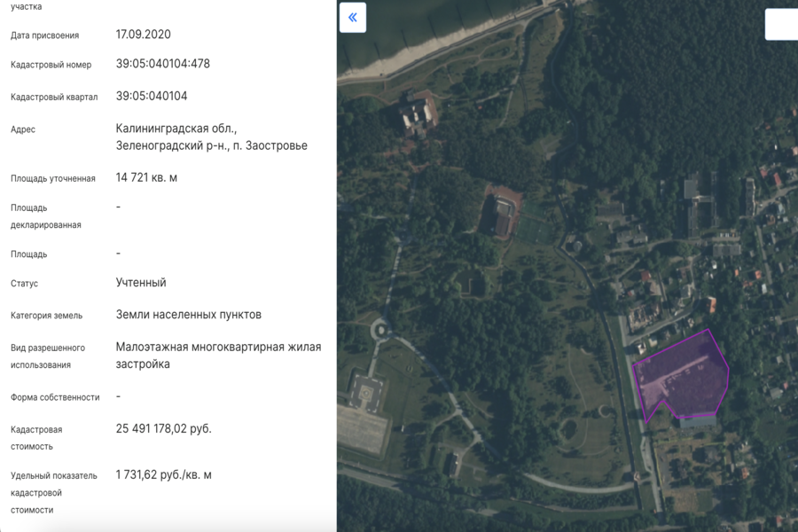Click the Форма собственности label

(55, 397)
